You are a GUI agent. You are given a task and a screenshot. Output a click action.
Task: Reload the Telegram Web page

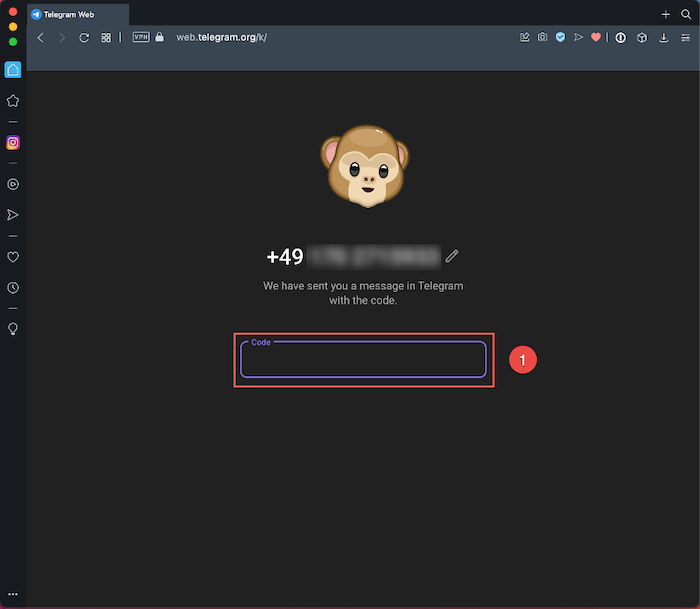click(x=84, y=38)
